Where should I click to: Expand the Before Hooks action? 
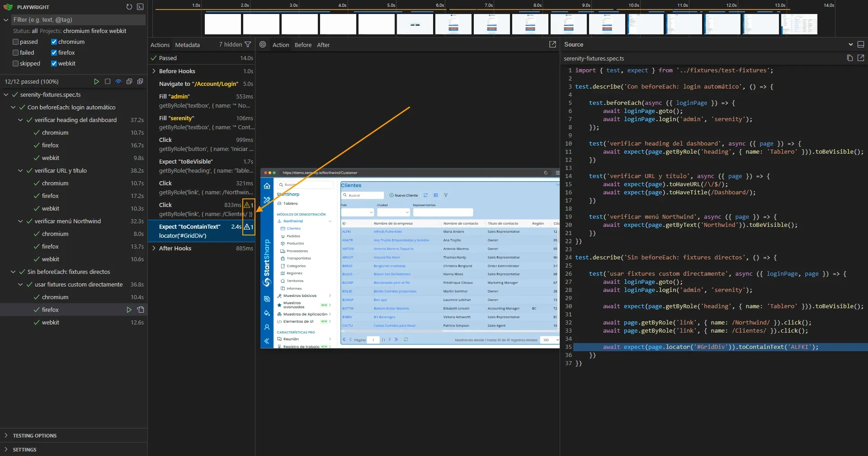tap(154, 71)
